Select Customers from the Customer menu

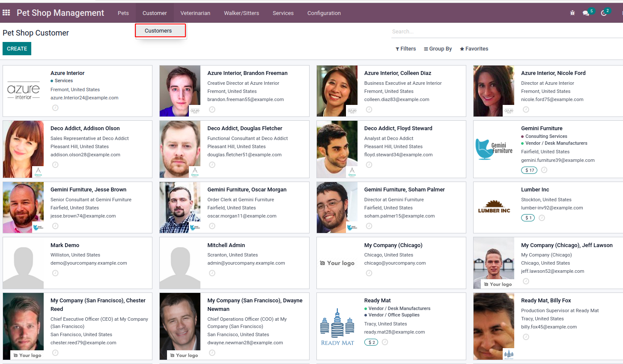pyautogui.click(x=158, y=31)
